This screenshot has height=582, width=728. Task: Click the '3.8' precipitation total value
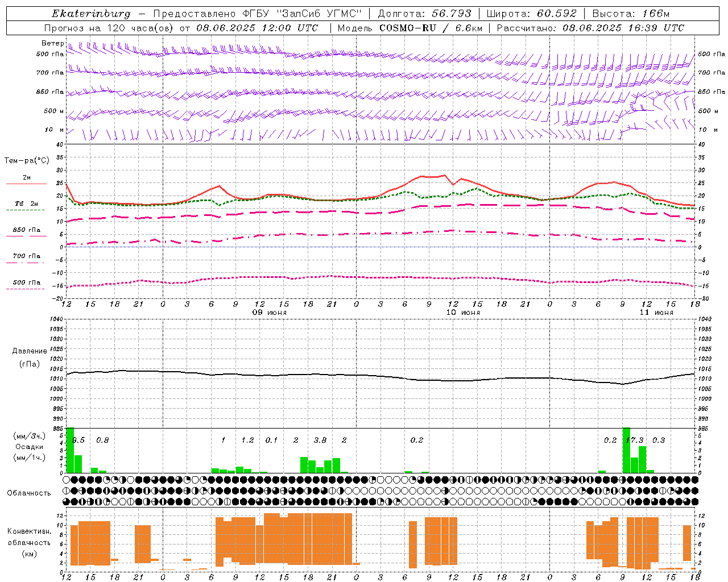(x=320, y=440)
